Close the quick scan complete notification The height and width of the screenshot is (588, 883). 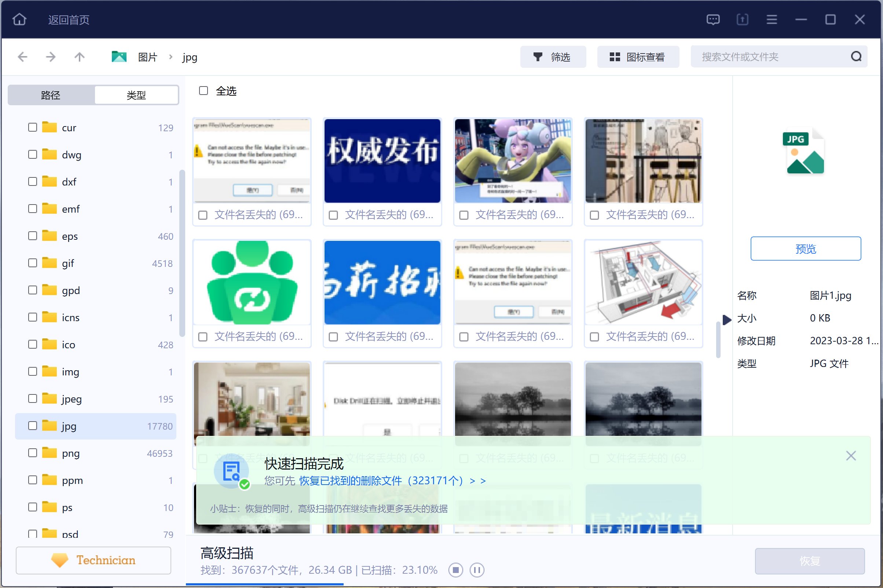pyautogui.click(x=851, y=456)
